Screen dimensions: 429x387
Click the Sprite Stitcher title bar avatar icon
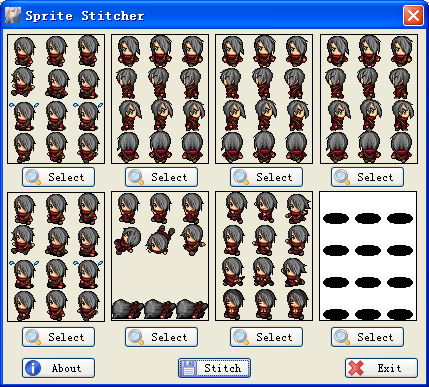click(13, 15)
